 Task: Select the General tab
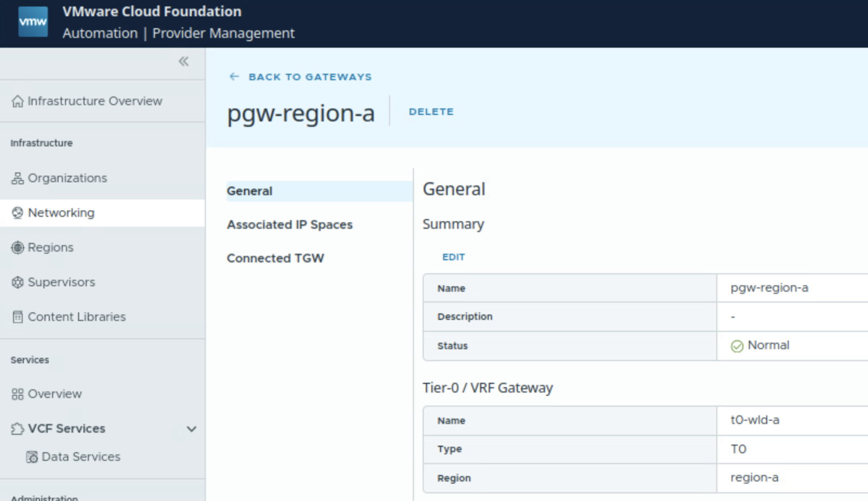point(250,191)
